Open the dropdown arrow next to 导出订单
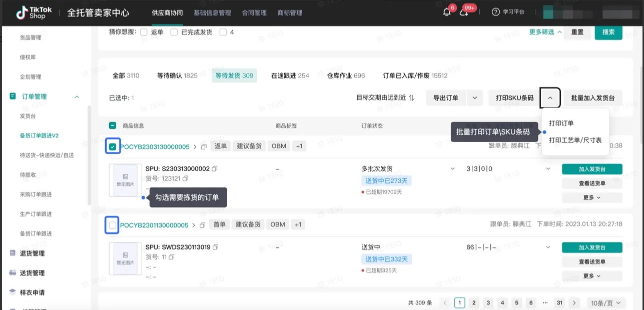This screenshot has width=644, height=310. tap(475, 98)
